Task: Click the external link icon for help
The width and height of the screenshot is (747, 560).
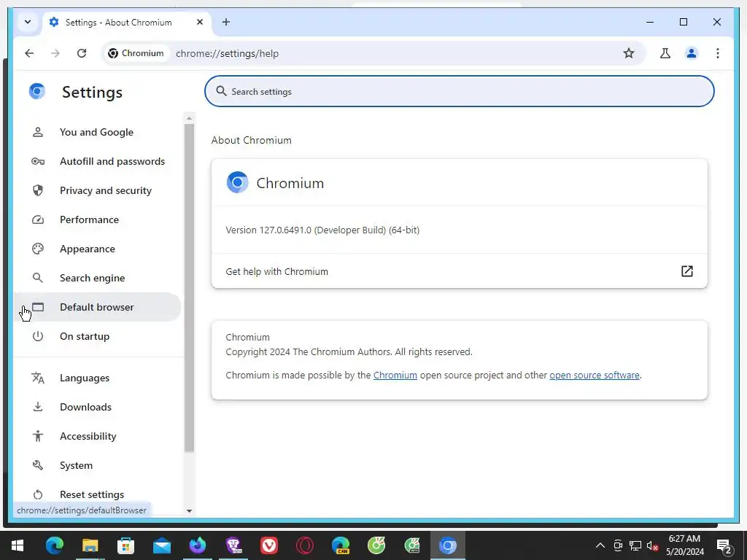Action: click(x=687, y=271)
